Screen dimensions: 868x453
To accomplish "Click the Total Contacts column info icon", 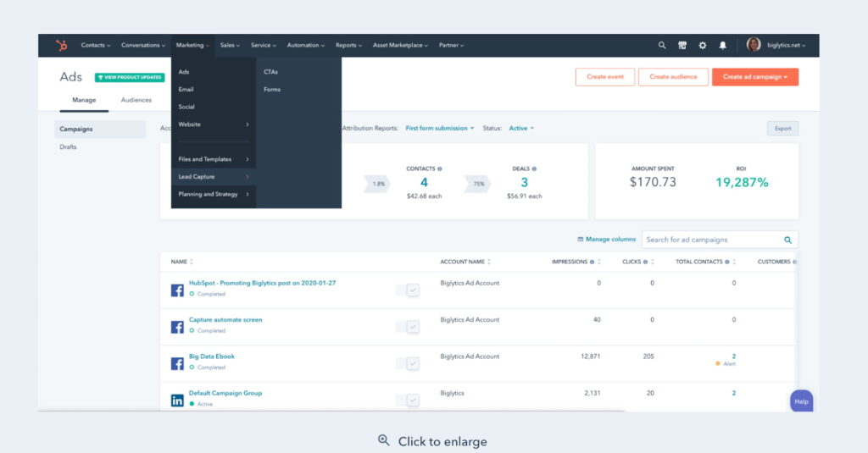I will (x=726, y=262).
